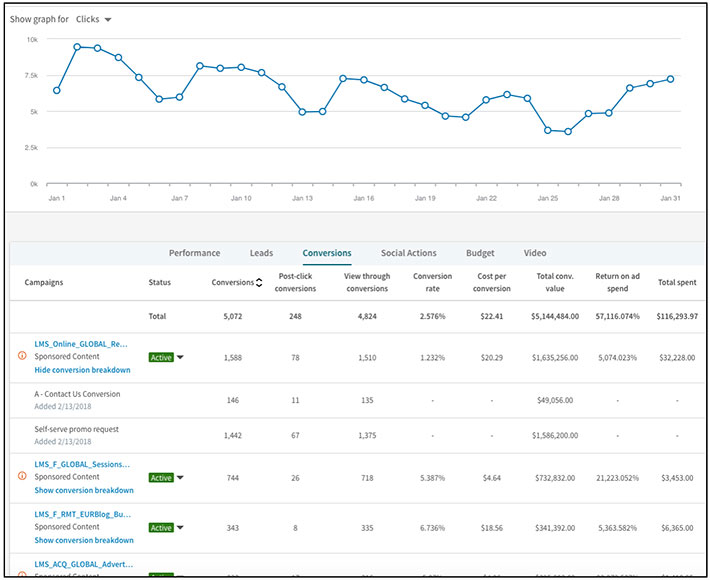Open the LMS_ACQ_GLOBAL_Advert campaign link
Viewport: 710px width, 580px height.
tap(83, 564)
